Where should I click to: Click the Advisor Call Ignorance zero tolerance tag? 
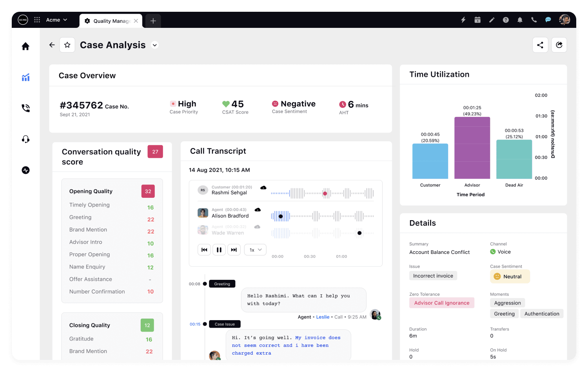click(x=442, y=303)
